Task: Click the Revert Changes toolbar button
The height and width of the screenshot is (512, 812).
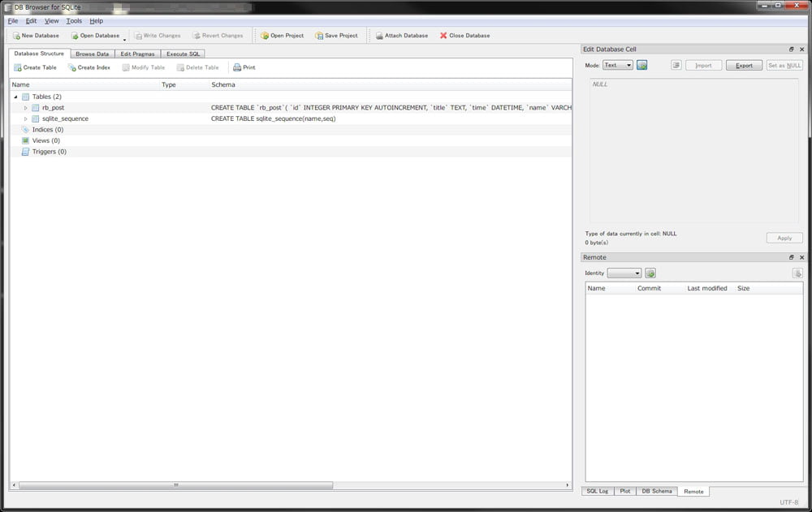Action: [x=218, y=36]
